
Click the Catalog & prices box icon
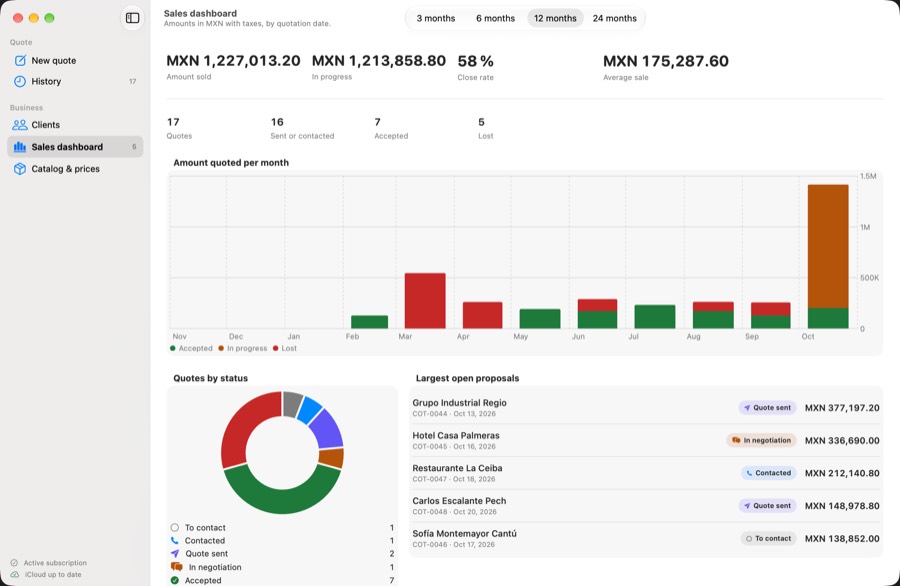pyautogui.click(x=20, y=169)
